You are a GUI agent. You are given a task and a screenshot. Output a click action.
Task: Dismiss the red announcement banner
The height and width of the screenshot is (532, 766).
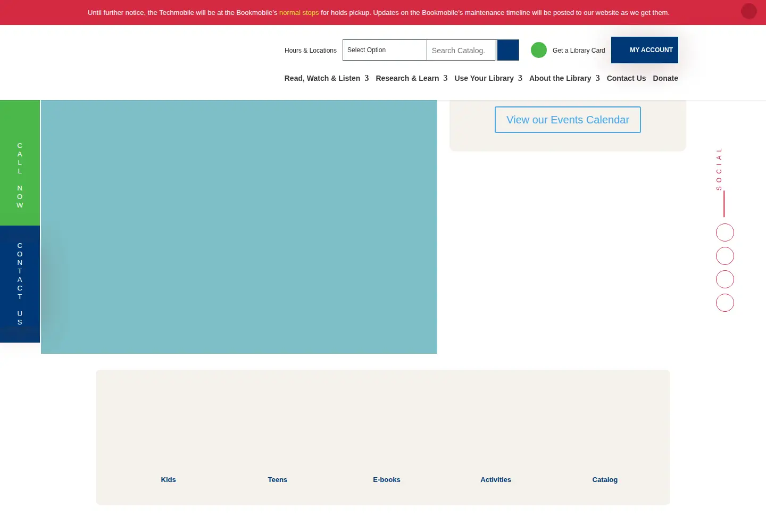[x=748, y=11]
